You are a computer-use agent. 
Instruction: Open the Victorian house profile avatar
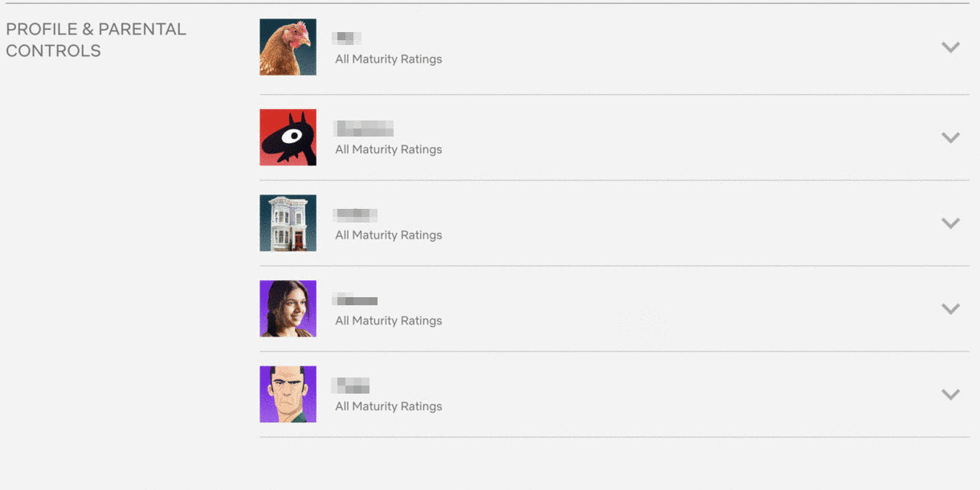(x=288, y=223)
